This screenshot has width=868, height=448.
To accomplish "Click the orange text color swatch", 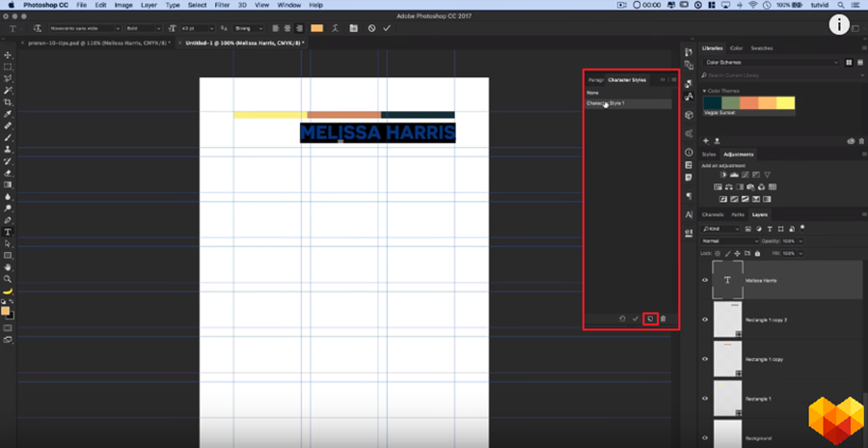I will point(317,28).
